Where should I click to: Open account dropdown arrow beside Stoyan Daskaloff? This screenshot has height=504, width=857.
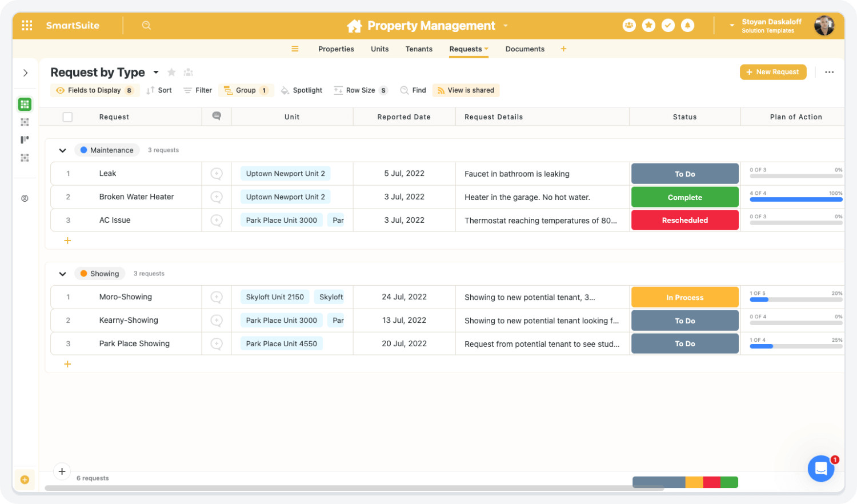tap(732, 25)
